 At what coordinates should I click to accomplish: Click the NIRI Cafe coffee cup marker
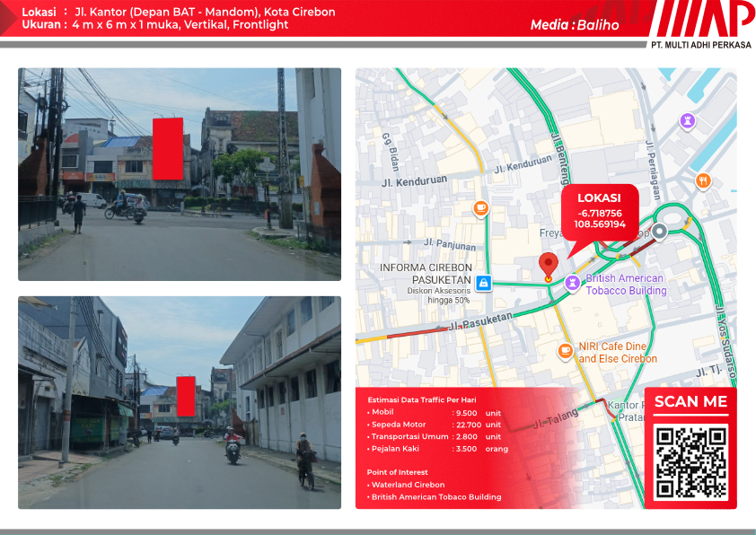point(565,351)
